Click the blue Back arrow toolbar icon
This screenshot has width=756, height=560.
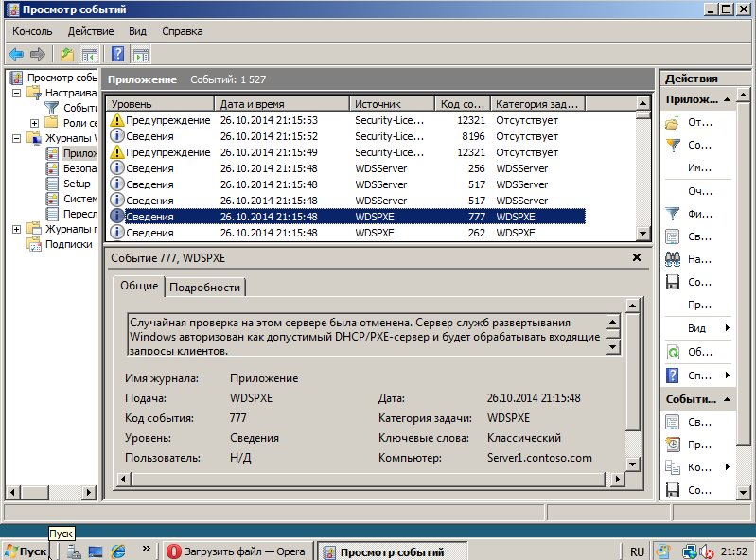[16, 55]
